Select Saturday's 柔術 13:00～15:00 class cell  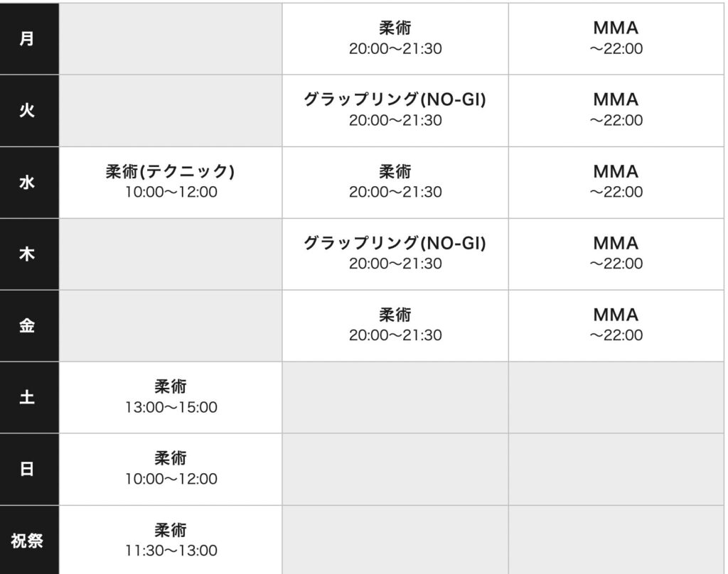click(171, 397)
